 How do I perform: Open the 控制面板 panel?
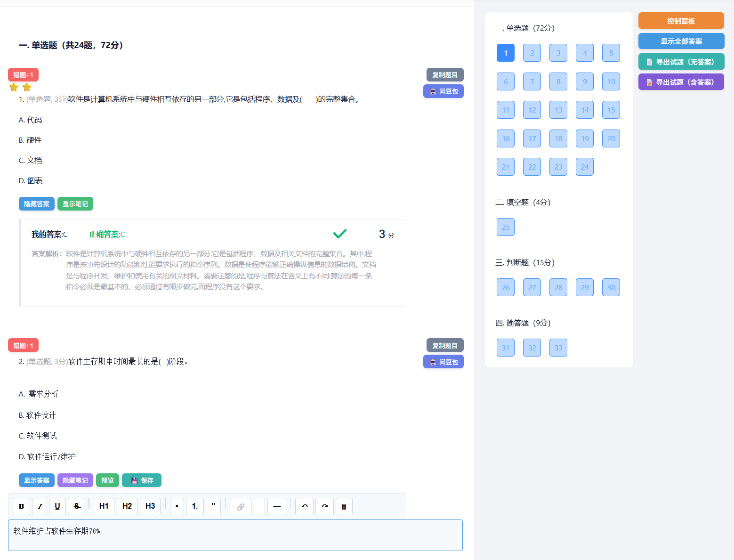click(681, 20)
